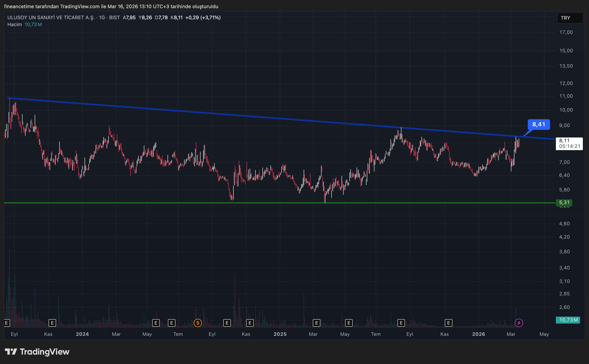The image size is (589, 364).
Task: Click the earnings marker near Mar 2025
Action: 316,323
